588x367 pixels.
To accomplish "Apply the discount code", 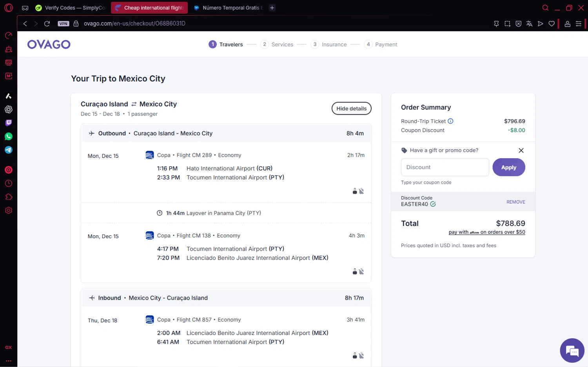I will tap(509, 167).
